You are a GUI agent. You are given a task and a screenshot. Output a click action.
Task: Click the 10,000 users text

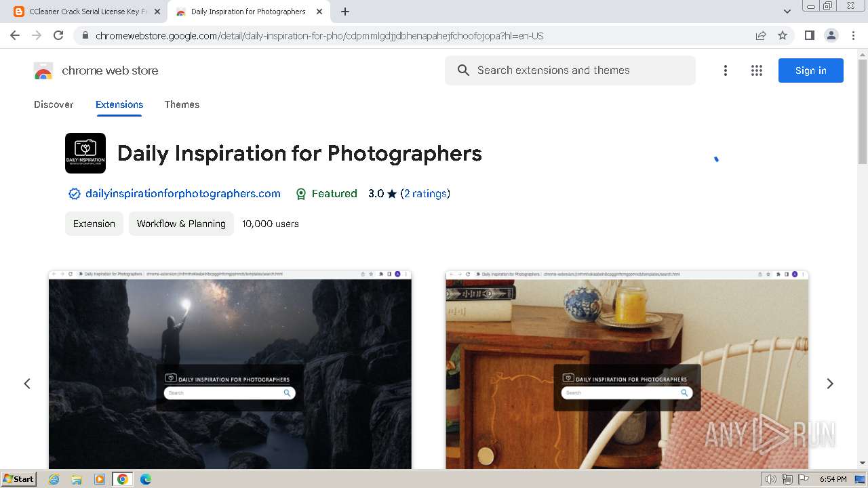271,224
